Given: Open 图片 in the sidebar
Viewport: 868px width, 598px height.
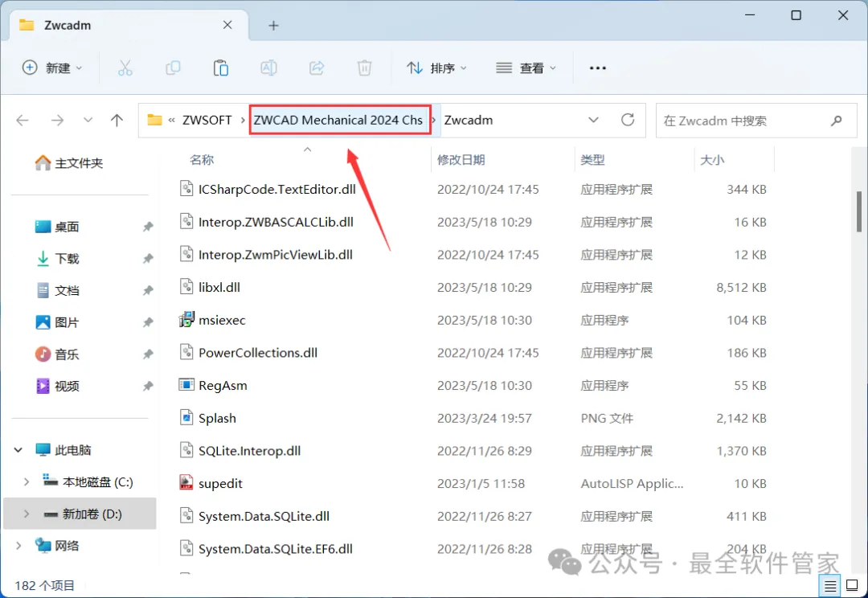Looking at the screenshot, I should (58, 322).
